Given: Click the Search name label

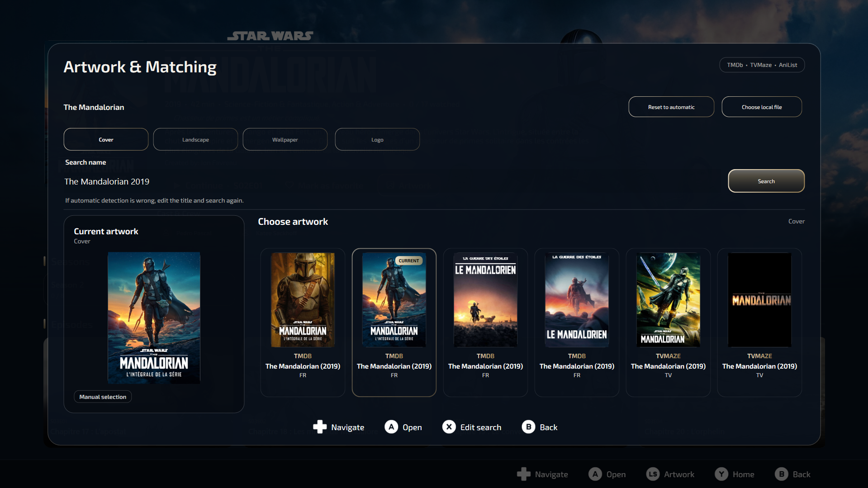Looking at the screenshot, I should coord(85,162).
